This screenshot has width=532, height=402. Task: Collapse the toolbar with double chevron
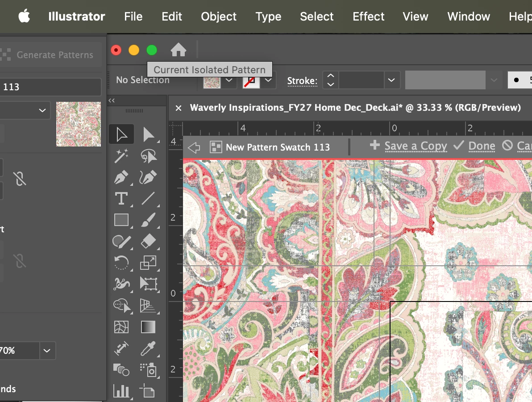tap(112, 100)
